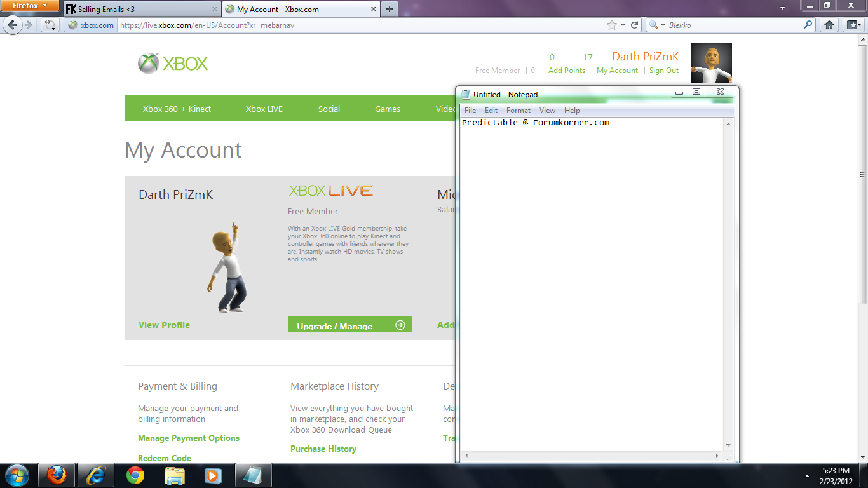The width and height of the screenshot is (868, 488).
Task: Click the Firefox page vertical scrollbar thumb
Action: [862, 175]
